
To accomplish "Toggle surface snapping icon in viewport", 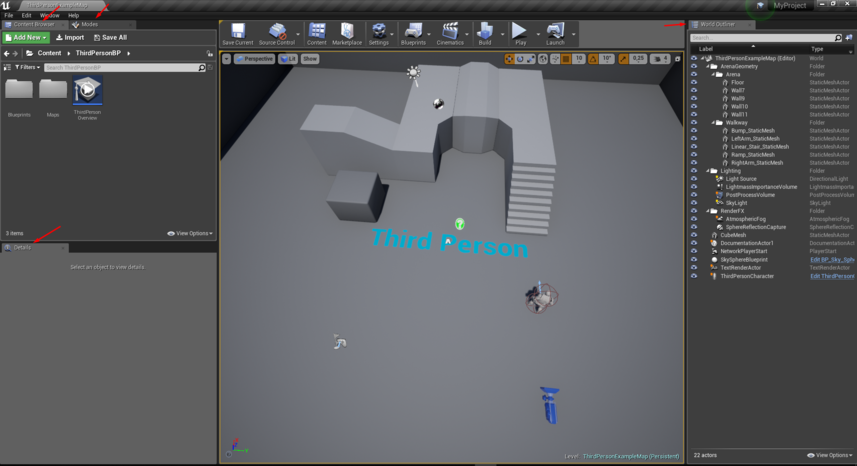I will click(555, 59).
